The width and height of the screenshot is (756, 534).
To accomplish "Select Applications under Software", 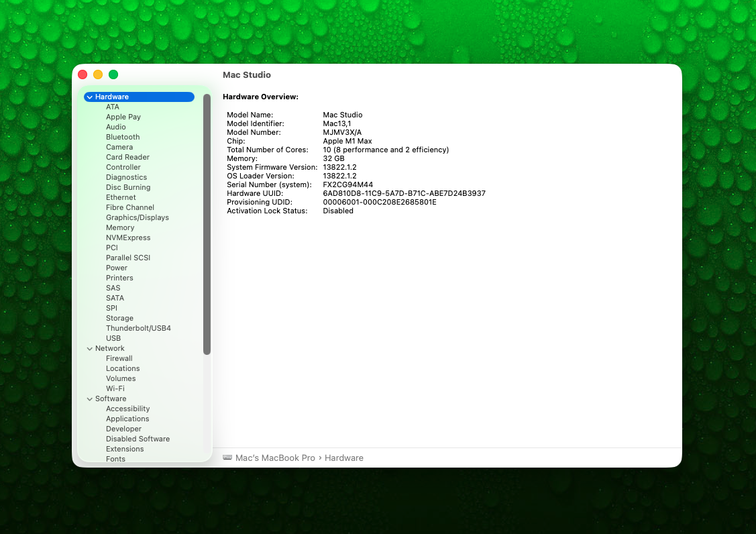I will (127, 419).
